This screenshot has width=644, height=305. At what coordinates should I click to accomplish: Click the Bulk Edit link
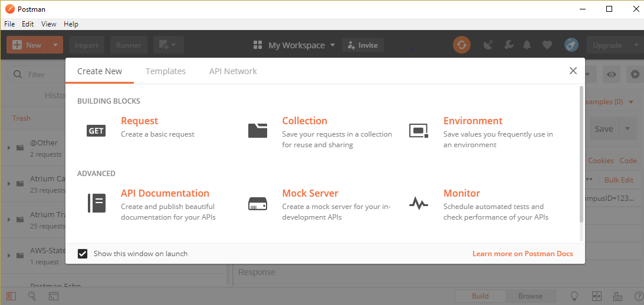619,180
